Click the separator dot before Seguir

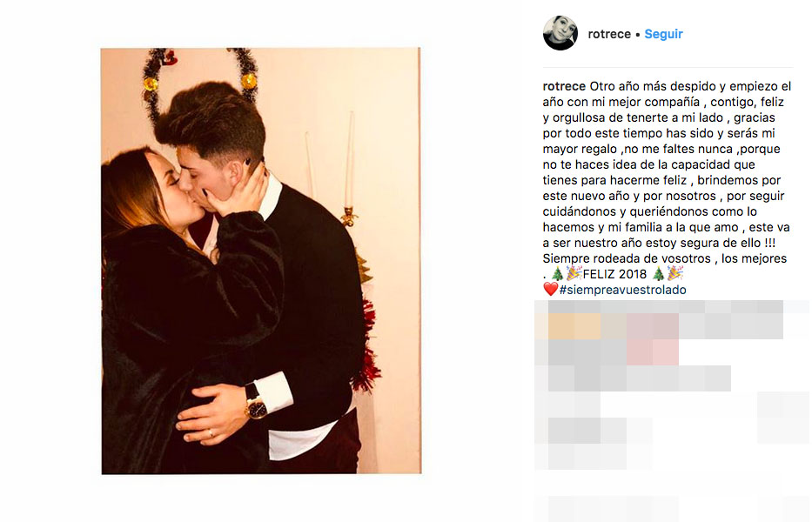coord(637,35)
